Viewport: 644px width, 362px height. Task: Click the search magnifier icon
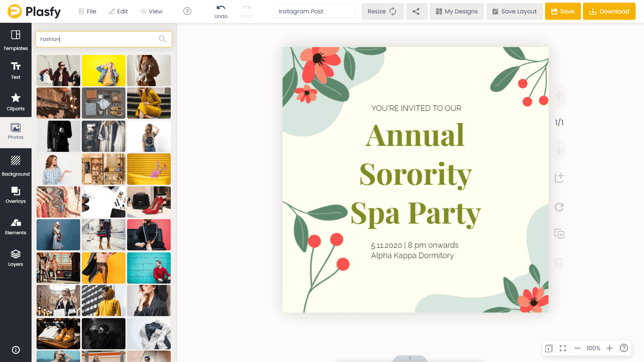tap(162, 39)
